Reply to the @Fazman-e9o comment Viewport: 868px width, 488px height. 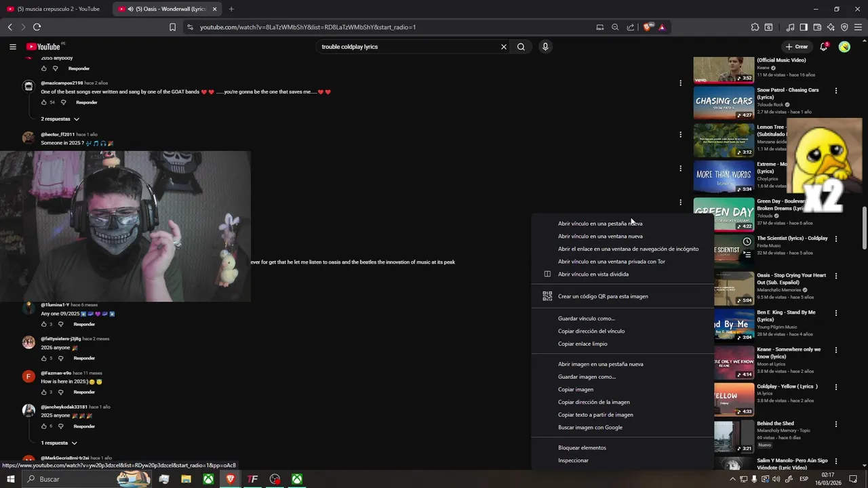click(x=84, y=392)
